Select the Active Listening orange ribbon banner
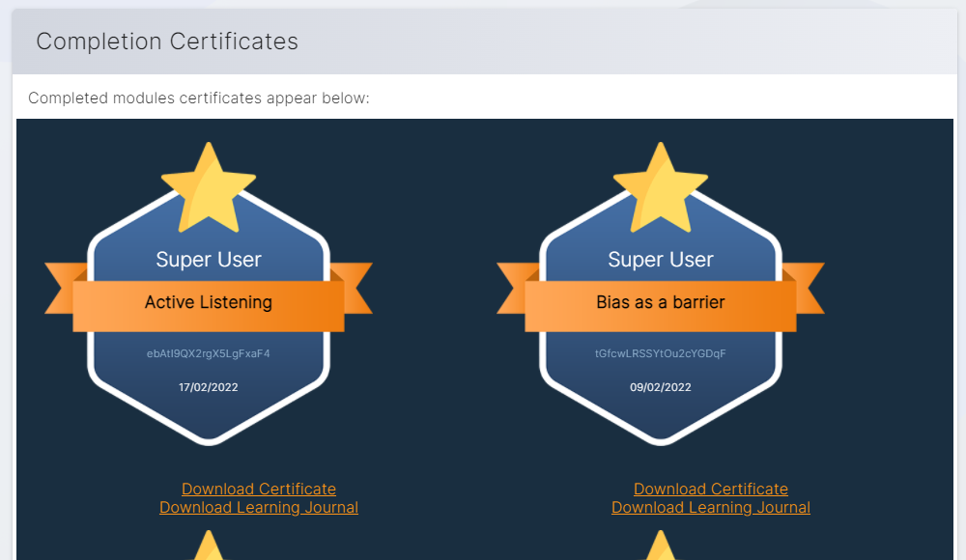The width and height of the screenshot is (966, 560). [209, 303]
